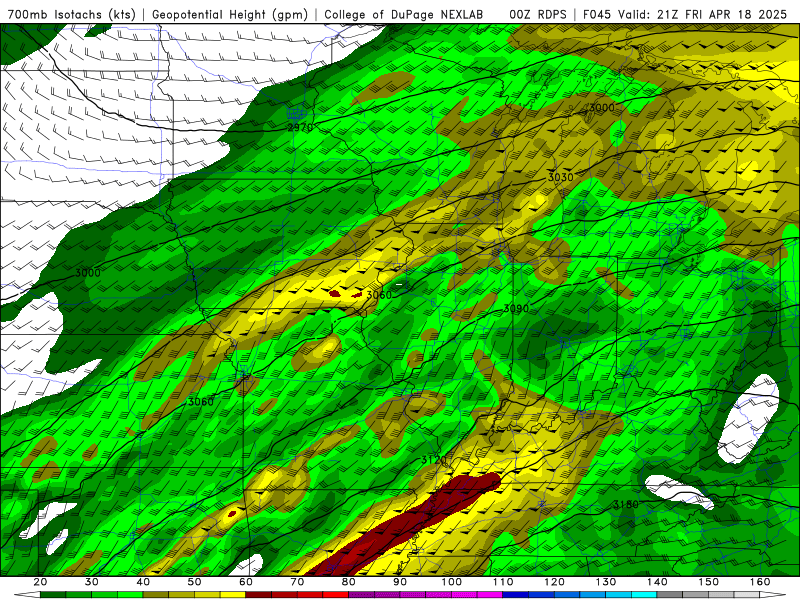Viewport: 800px width, 600px height.
Task: Click the "College of DuPage NEXLAB" credit text
Action: (x=404, y=14)
